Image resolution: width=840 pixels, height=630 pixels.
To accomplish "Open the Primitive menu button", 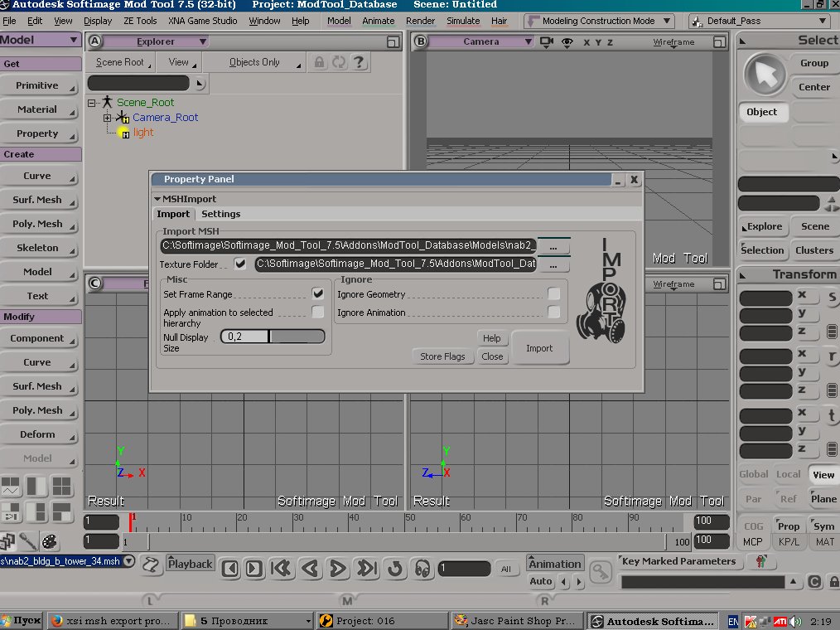I will coord(39,85).
